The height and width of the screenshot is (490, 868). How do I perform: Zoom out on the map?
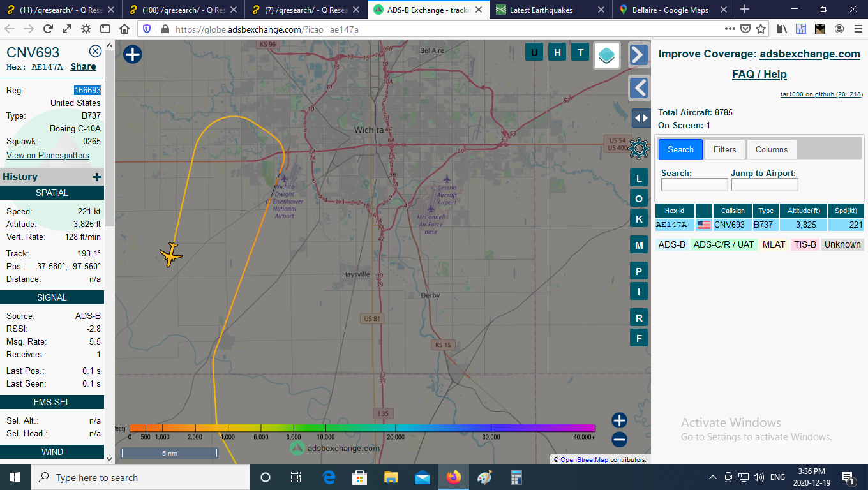click(x=619, y=440)
